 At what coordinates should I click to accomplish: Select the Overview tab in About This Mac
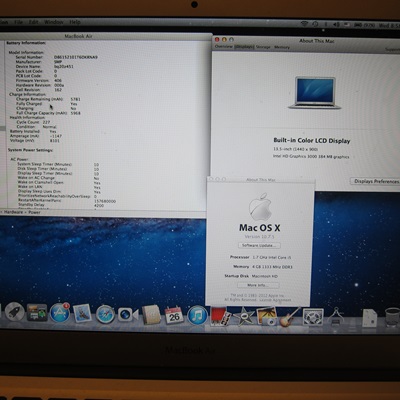[x=223, y=46]
